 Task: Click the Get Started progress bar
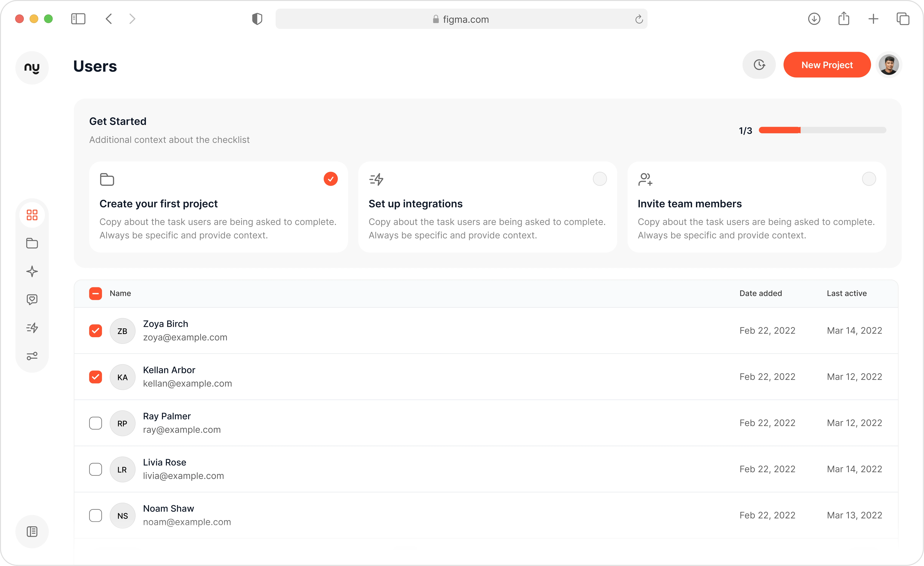point(822,130)
